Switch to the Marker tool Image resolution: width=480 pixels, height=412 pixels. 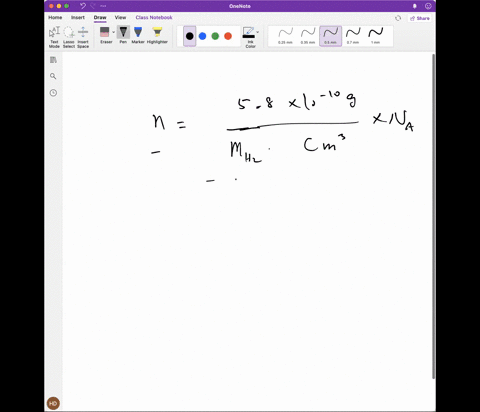(x=138, y=35)
